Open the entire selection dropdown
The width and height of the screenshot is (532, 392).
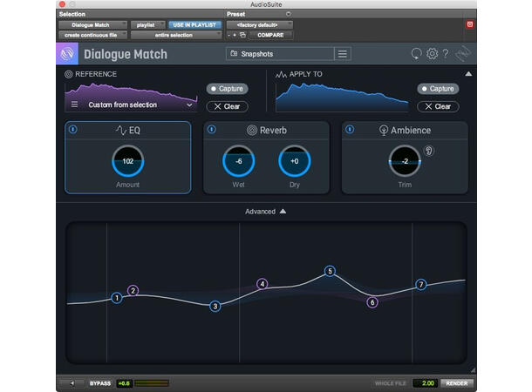(176, 35)
